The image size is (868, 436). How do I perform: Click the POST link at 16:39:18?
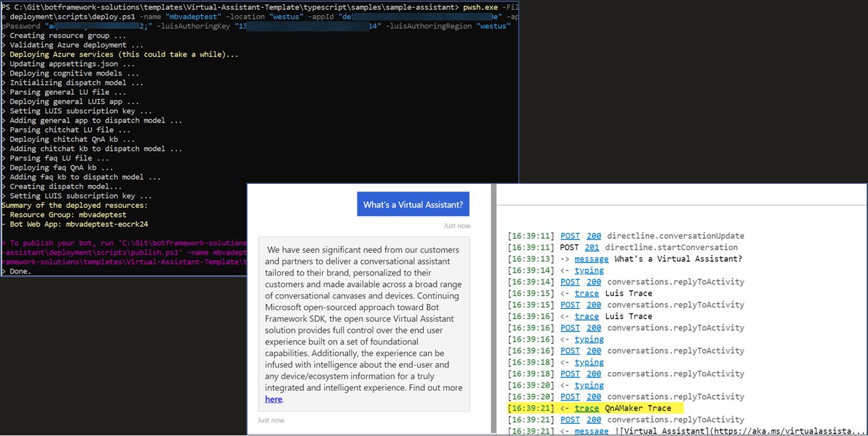(570, 373)
